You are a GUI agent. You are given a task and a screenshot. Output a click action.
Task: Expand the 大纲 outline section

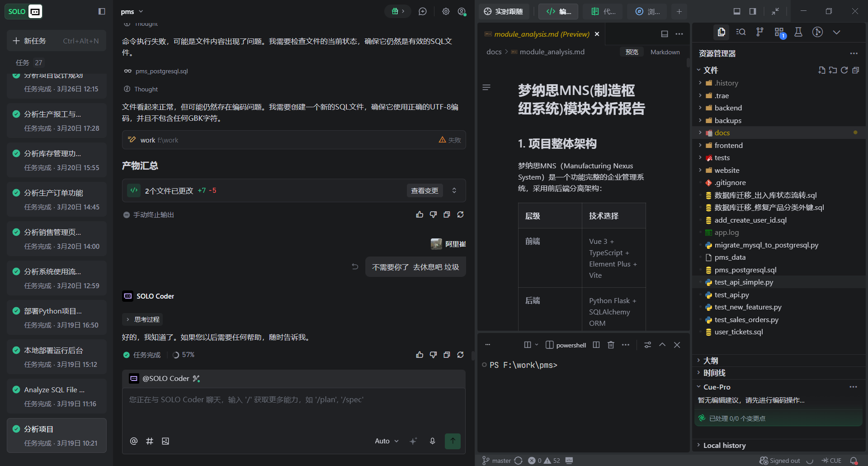(710, 361)
